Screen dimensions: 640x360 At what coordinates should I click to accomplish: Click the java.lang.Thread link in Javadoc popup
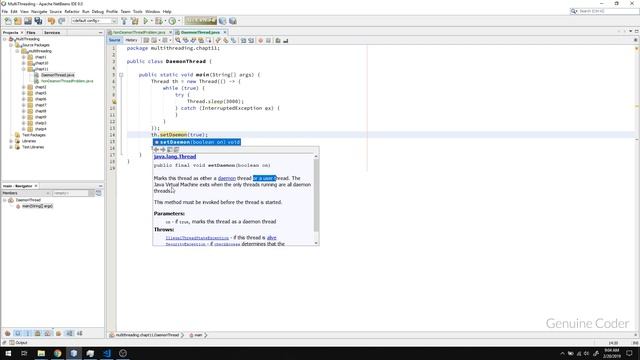pyautogui.click(x=175, y=157)
